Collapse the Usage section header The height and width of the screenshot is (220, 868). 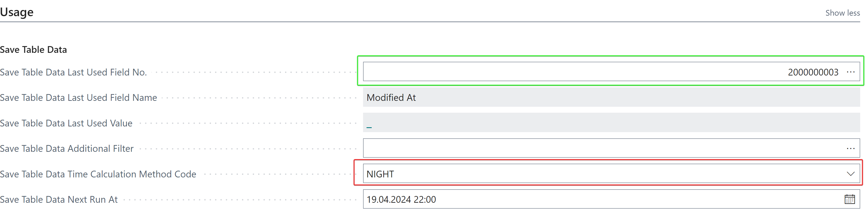[x=17, y=12]
